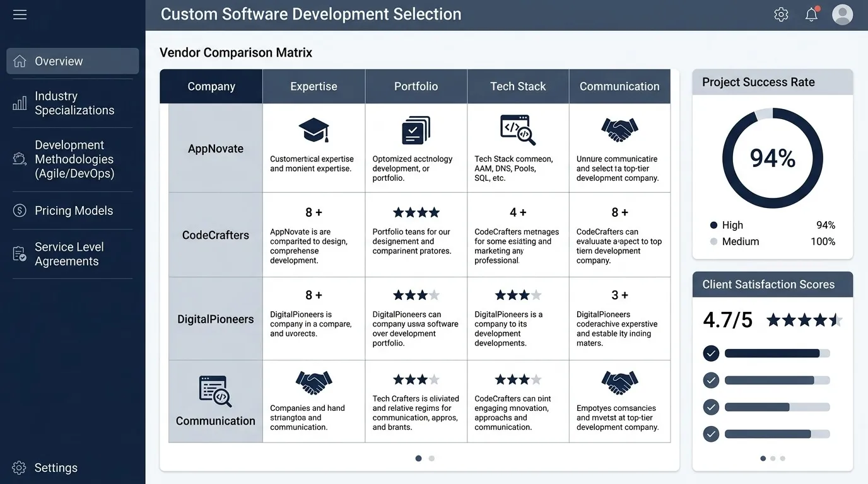Click the 'Vendor Comparison Matrix' heading
This screenshot has width=868, height=484.
236,52
